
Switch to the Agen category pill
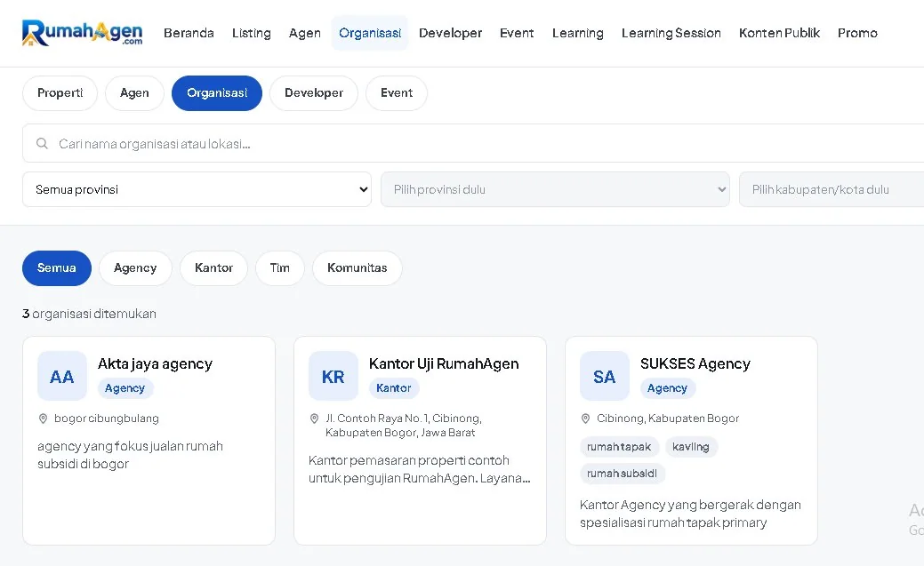click(134, 93)
